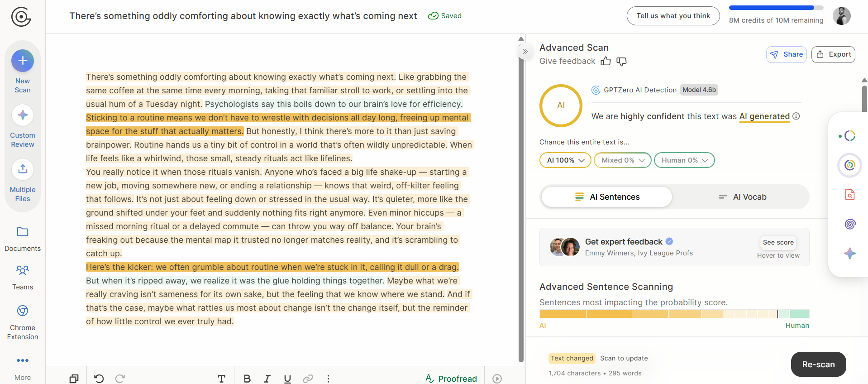Click the Model 4.6b badge
The height and width of the screenshot is (384, 868).
click(x=699, y=90)
